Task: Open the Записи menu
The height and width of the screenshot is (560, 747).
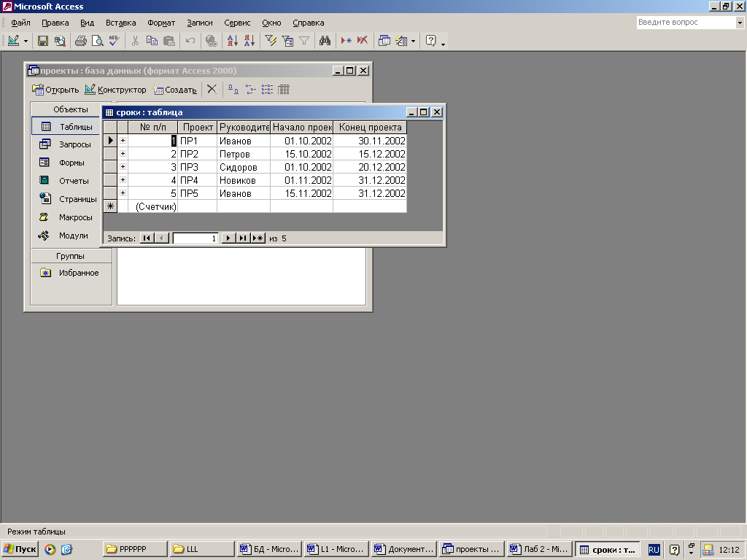Action: 200,23
